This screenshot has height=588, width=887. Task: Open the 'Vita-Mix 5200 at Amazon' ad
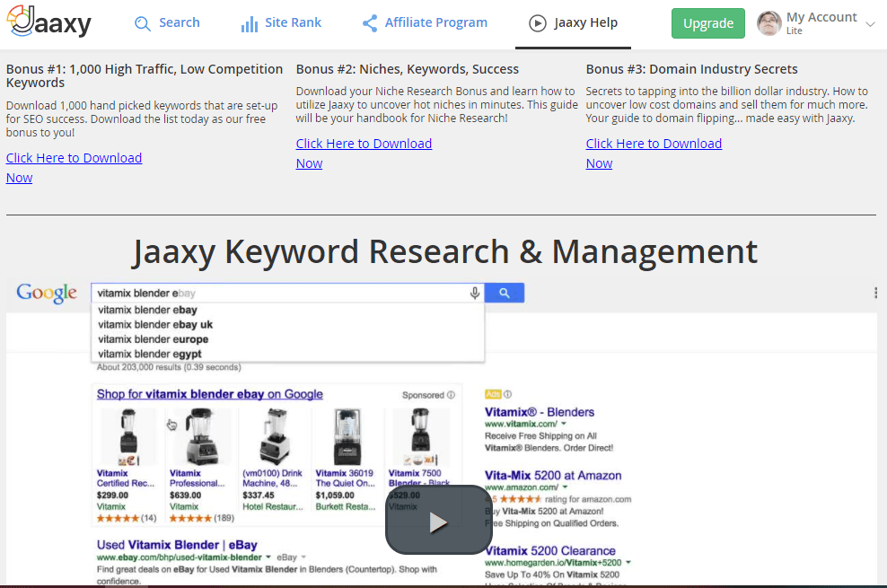click(x=553, y=476)
